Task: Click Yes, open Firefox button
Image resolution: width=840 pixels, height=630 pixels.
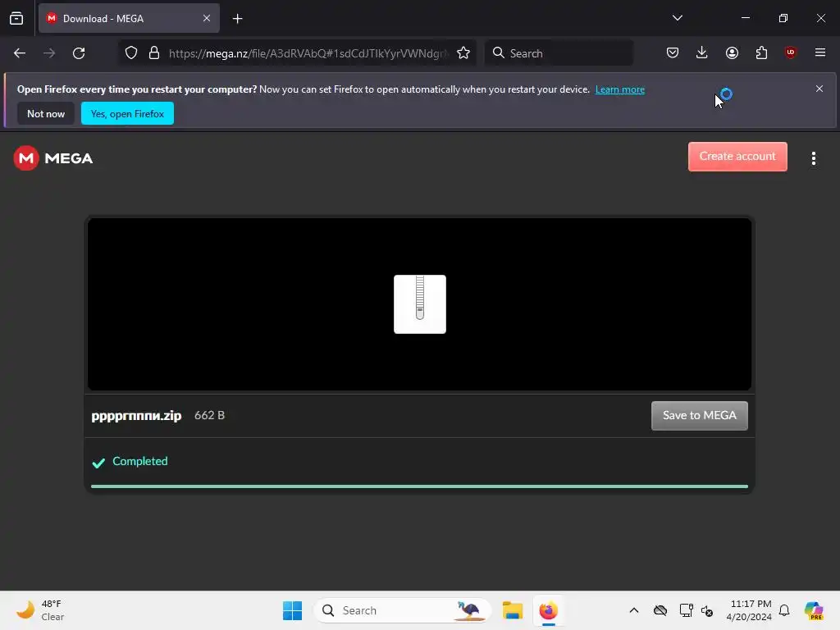Action: pos(127,113)
